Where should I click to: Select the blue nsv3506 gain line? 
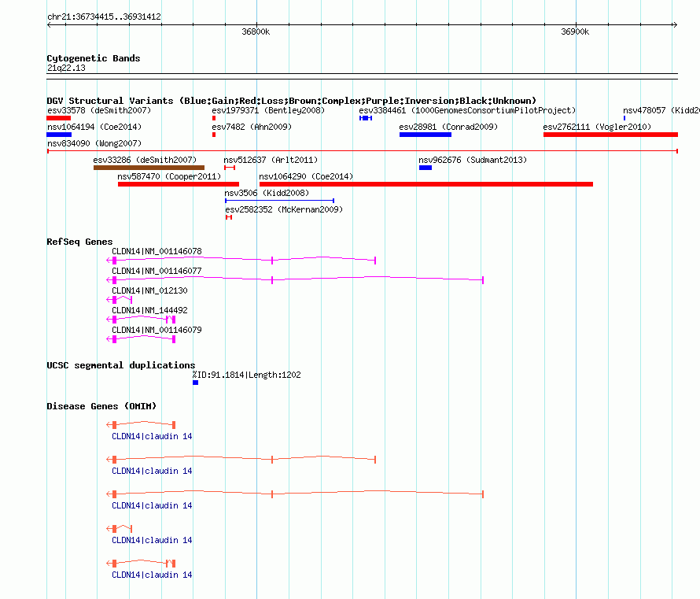coord(279,201)
